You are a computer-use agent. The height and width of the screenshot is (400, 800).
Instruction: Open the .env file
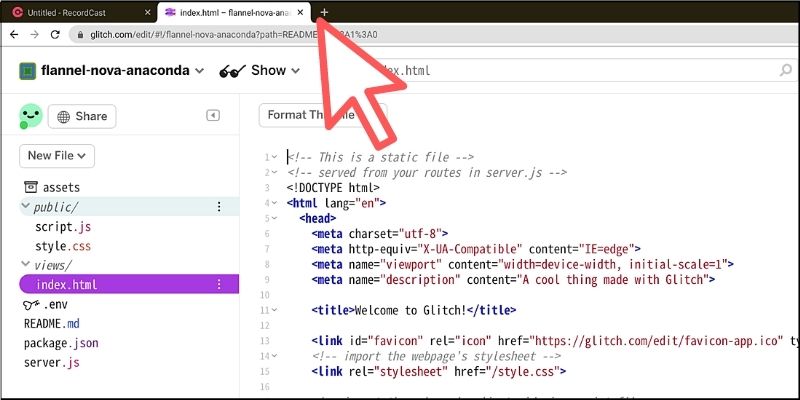(45, 305)
